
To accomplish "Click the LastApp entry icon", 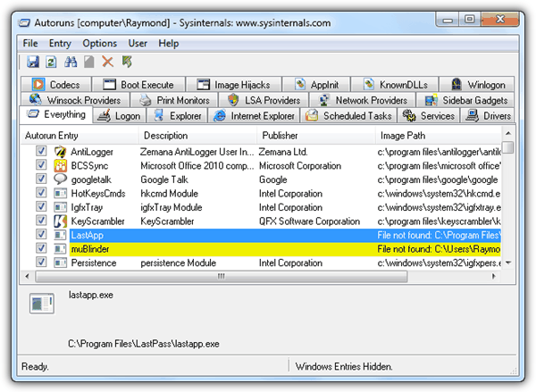I will [61, 235].
